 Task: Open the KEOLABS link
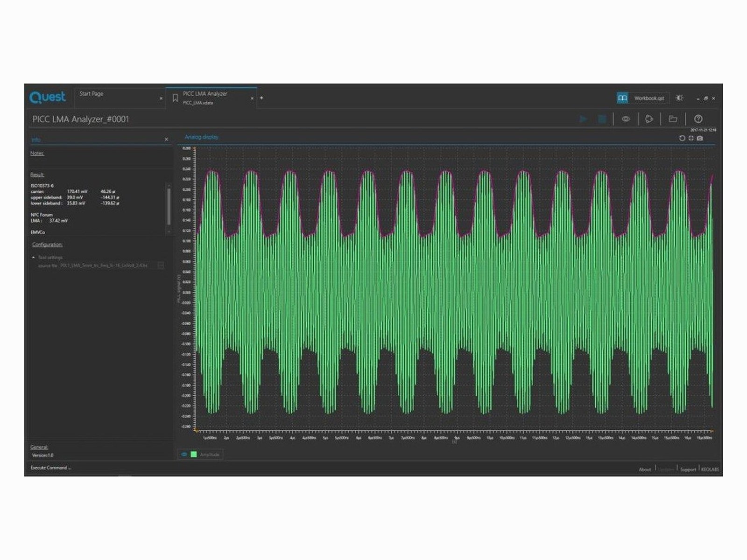pos(710,469)
